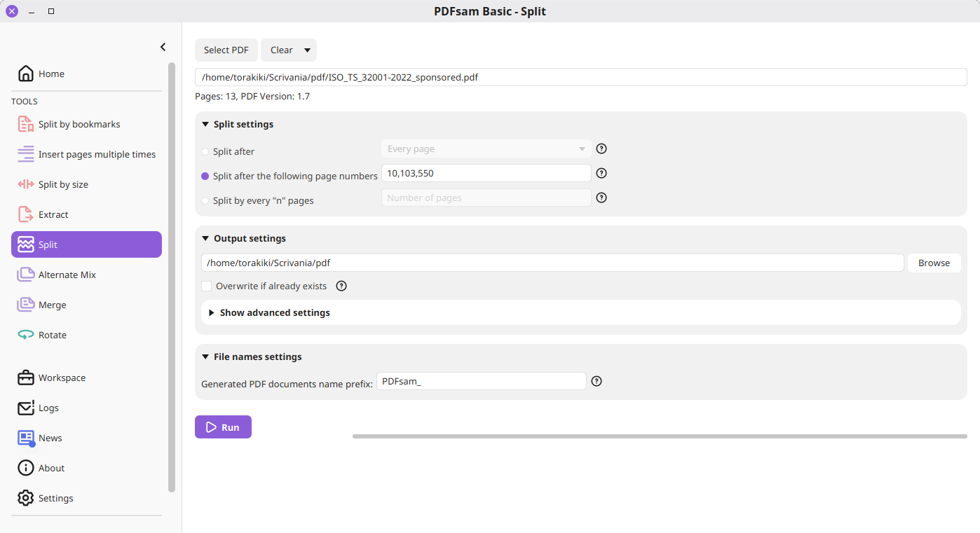Screen dimensions: 980x533
Task: Show help for Overwrite if already exists
Action: coord(341,286)
